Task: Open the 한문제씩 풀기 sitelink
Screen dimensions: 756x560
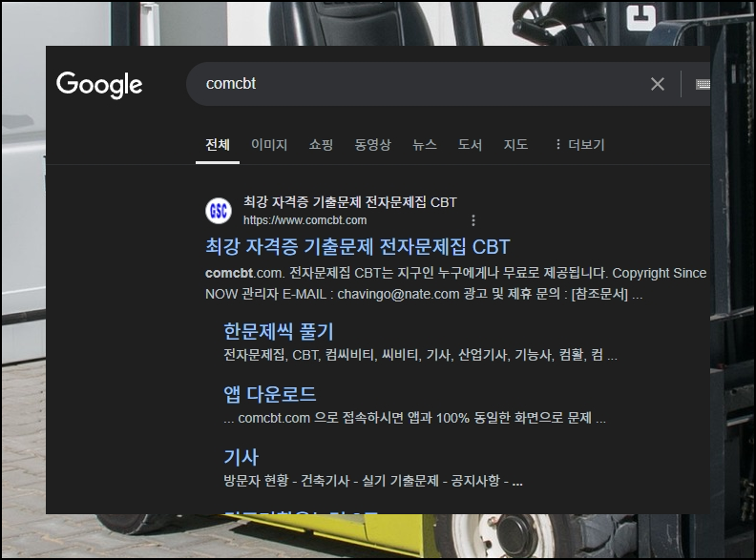Action: coord(278,332)
